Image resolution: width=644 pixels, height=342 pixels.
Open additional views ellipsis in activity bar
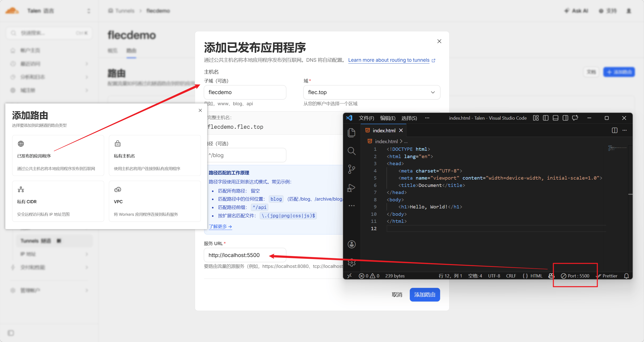point(351,206)
